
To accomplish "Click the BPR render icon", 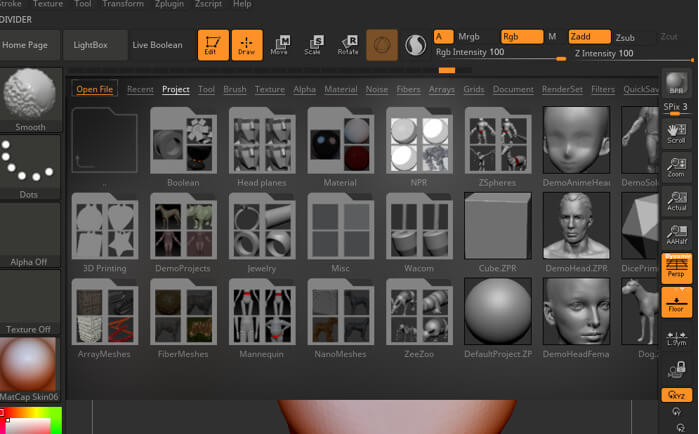I will [676, 85].
